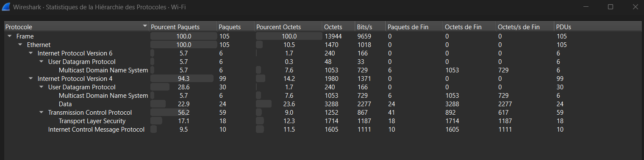
Task: Collapse the Frame tree node
Action: [9, 36]
